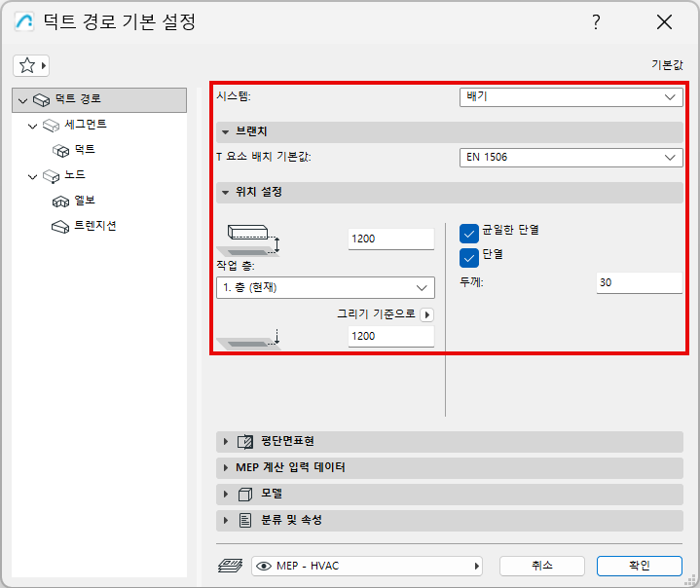Click the 기본값 label
The image size is (700, 588).
pyautogui.click(x=667, y=65)
